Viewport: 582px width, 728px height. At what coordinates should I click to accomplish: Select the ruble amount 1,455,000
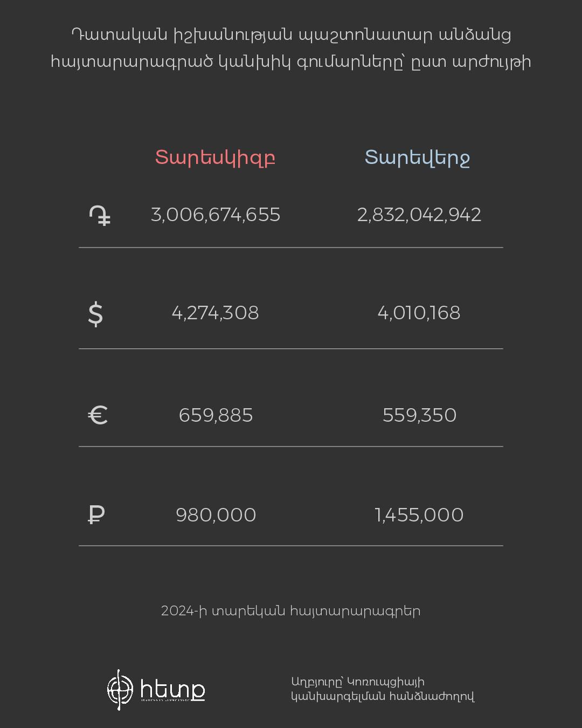coord(419,515)
